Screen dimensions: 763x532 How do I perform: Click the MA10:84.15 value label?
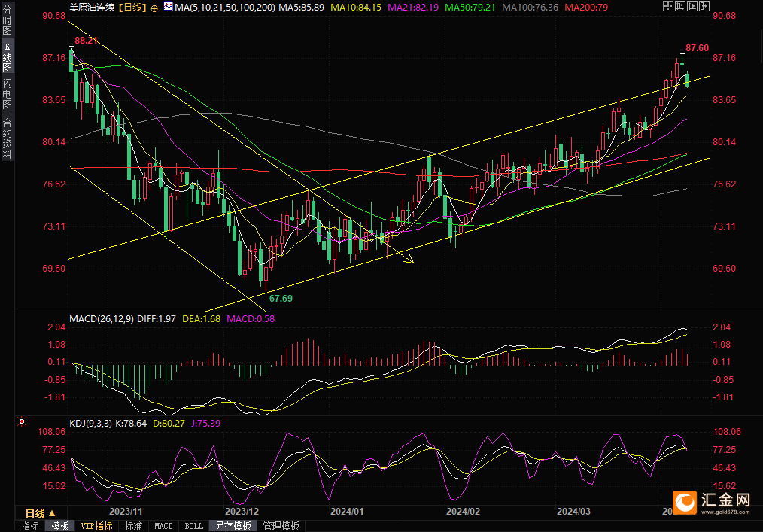(x=356, y=8)
